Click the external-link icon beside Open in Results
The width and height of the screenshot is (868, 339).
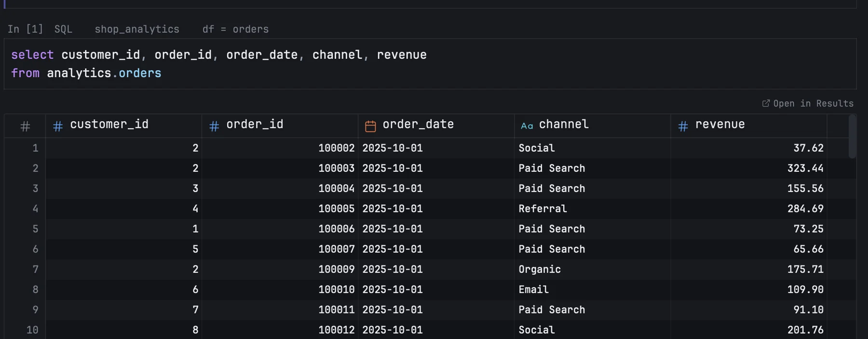(766, 104)
